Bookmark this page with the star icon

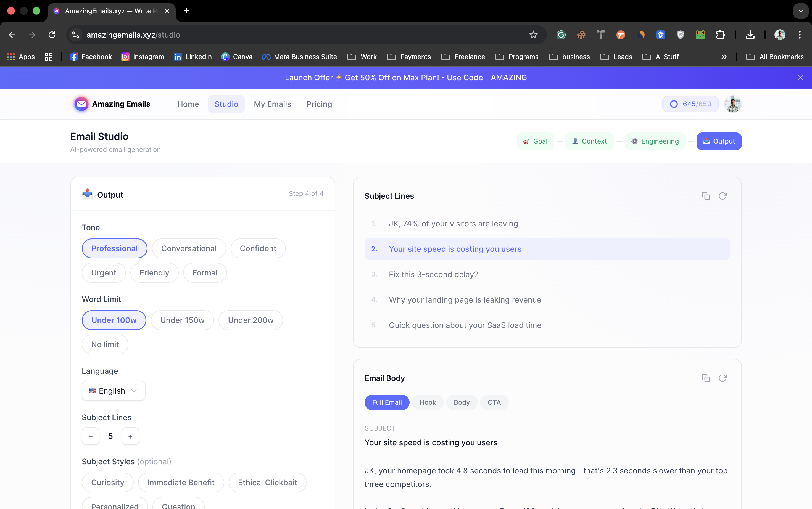click(533, 35)
